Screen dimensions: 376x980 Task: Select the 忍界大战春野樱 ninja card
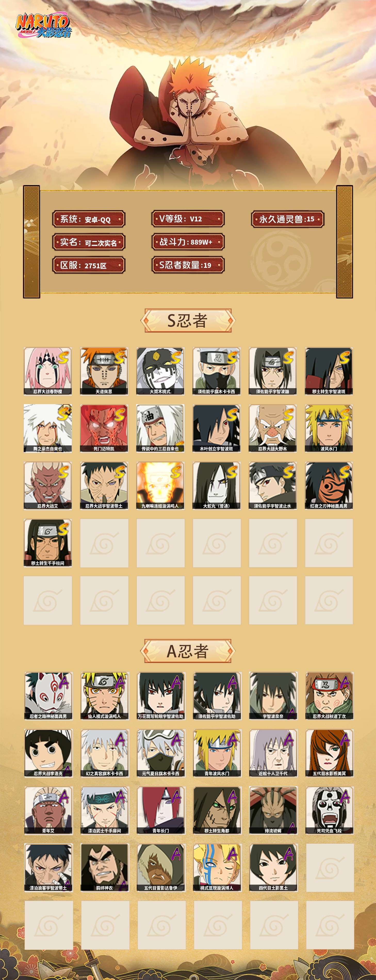point(47,371)
